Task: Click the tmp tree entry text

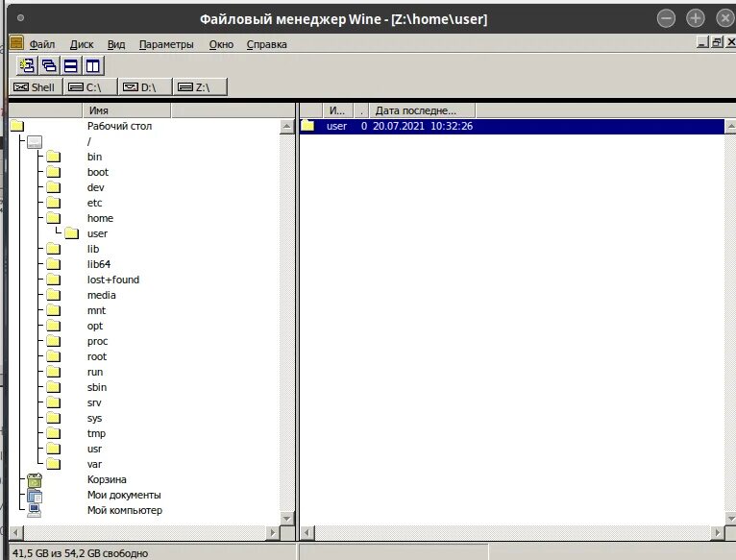Action: [x=96, y=434]
